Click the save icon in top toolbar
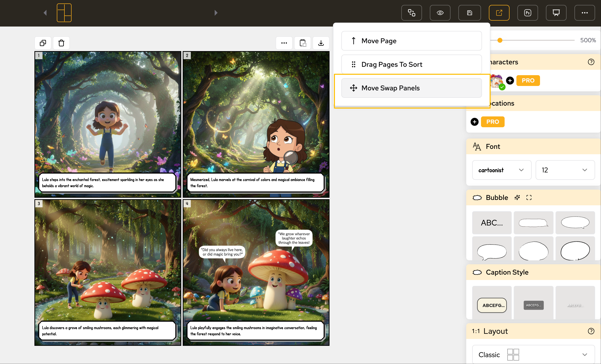This screenshot has width=601, height=364. [x=469, y=13]
